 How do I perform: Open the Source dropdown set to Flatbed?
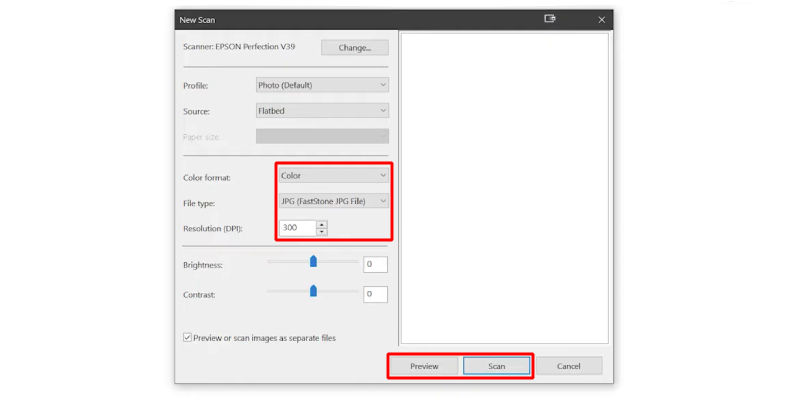pos(322,111)
